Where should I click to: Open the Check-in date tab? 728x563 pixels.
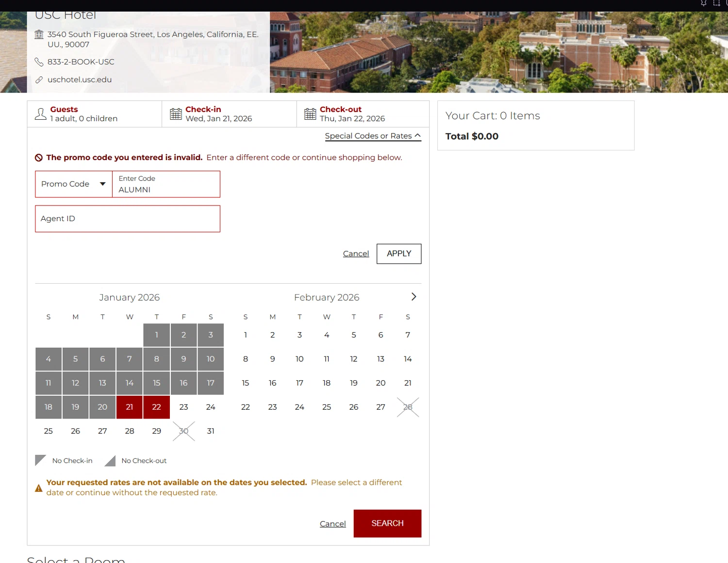click(229, 114)
